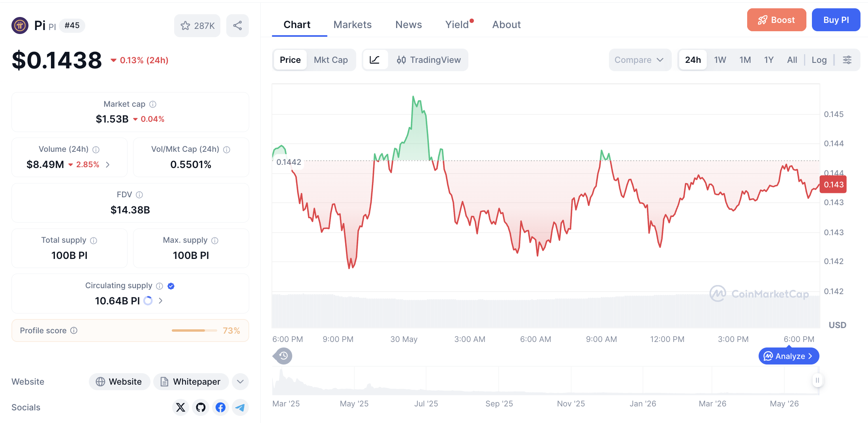Open the Whitepaper link
Image resolution: width=868 pixels, height=423 pixels.
(191, 381)
